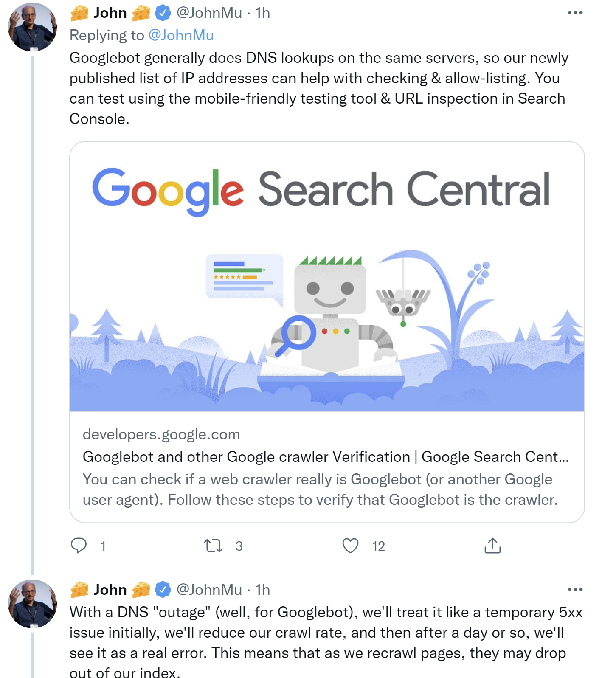Expand options via the three-dot menu top right
This screenshot has height=678, width=616.
tap(575, 12)
